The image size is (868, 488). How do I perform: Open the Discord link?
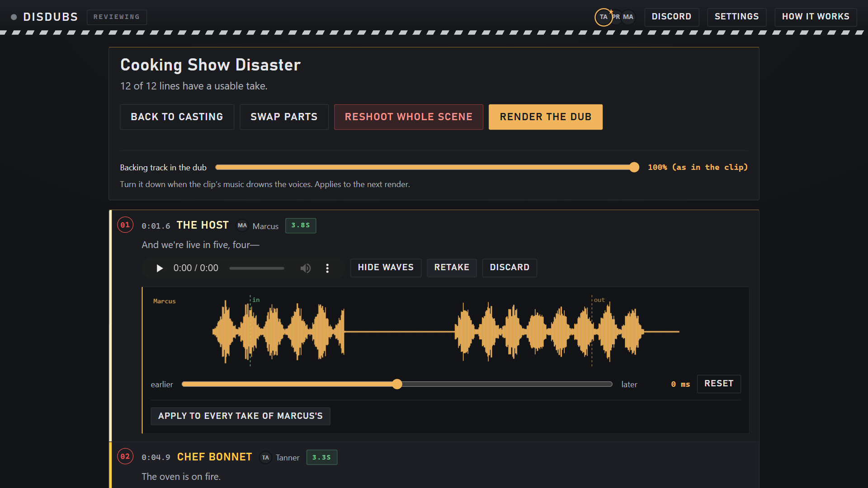[x=671, y=17]
